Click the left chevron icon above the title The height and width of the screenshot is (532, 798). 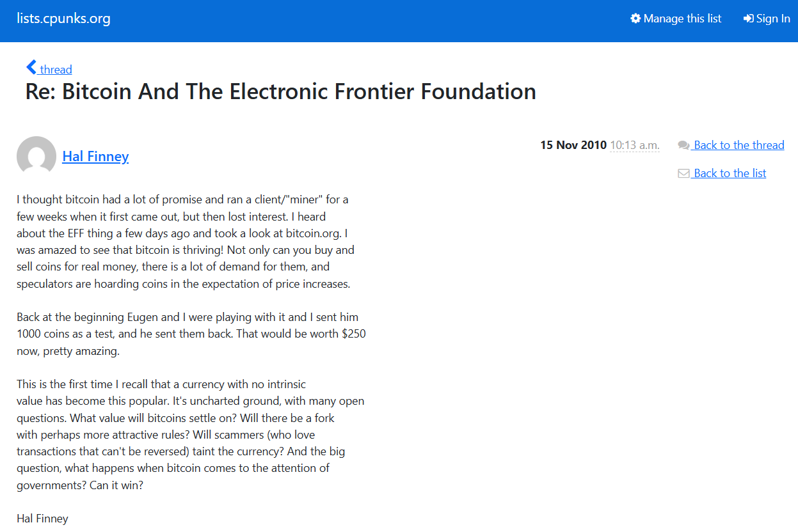click(31, 67)
